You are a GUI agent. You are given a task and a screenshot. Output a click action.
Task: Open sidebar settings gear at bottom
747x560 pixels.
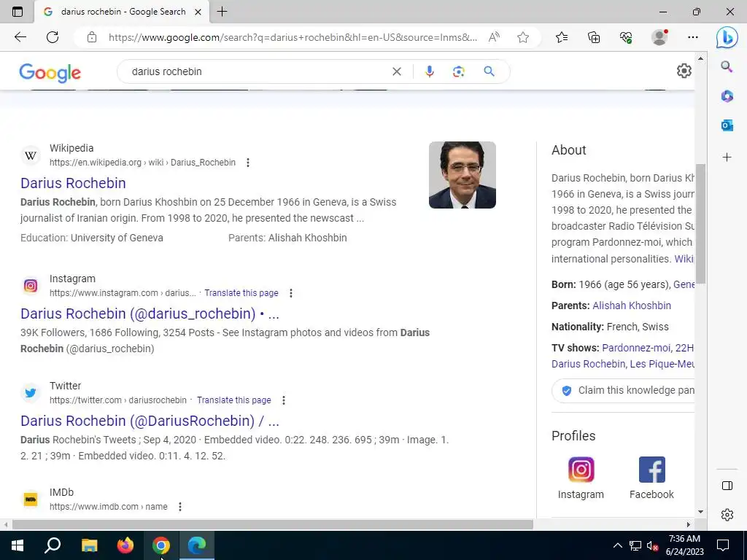point(727,515)
